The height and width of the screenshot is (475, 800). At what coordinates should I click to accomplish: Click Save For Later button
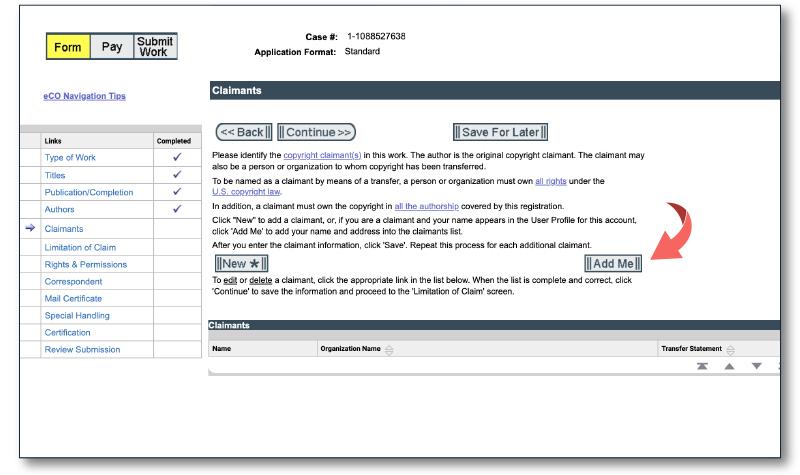[501, 132]
